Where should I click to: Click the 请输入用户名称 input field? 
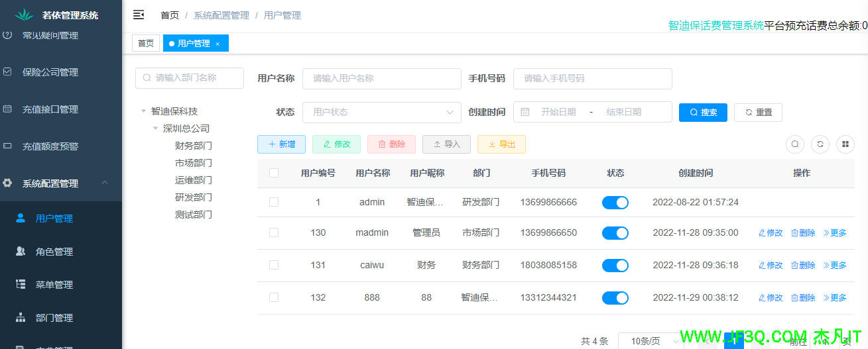381,78
